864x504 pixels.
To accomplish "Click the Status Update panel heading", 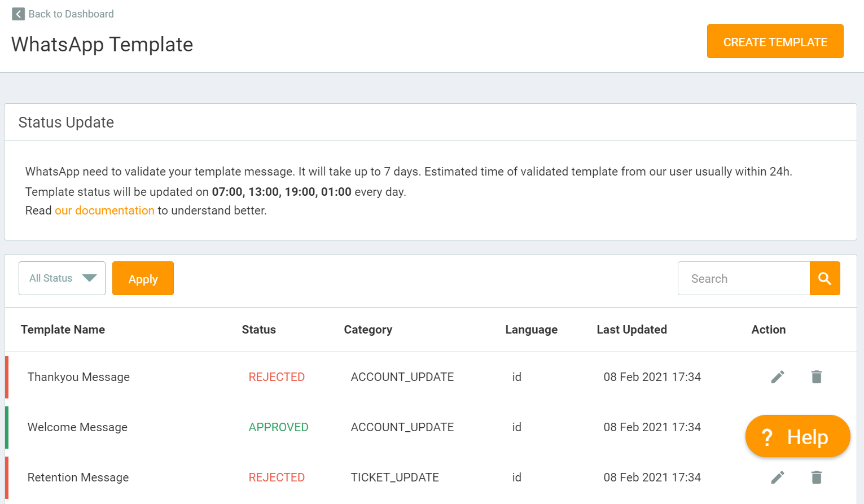I will [66, 122].
